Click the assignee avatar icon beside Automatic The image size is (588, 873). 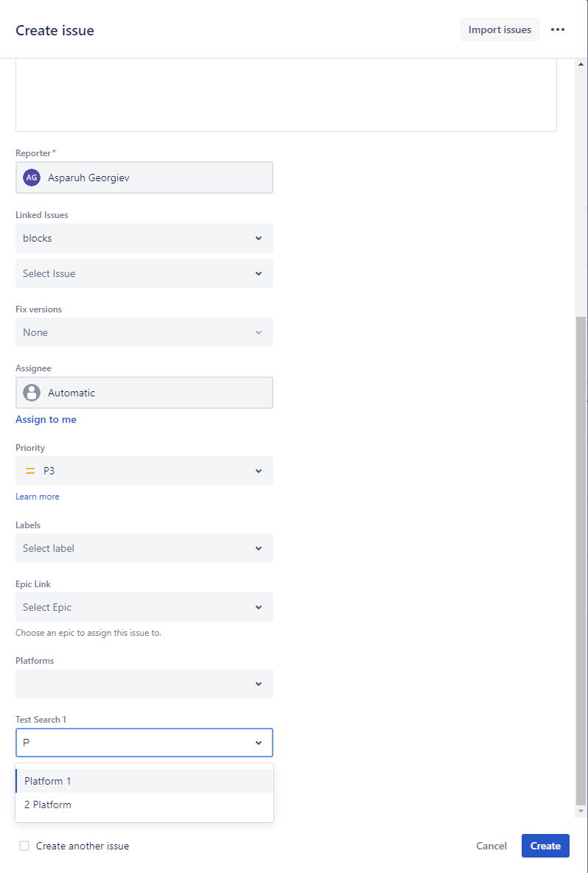tap(31, 392)
